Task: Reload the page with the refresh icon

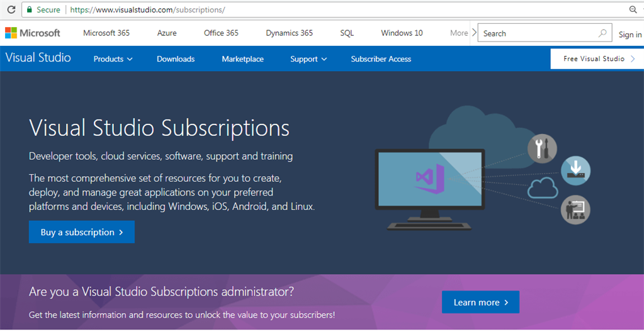Action: point(11,9)
